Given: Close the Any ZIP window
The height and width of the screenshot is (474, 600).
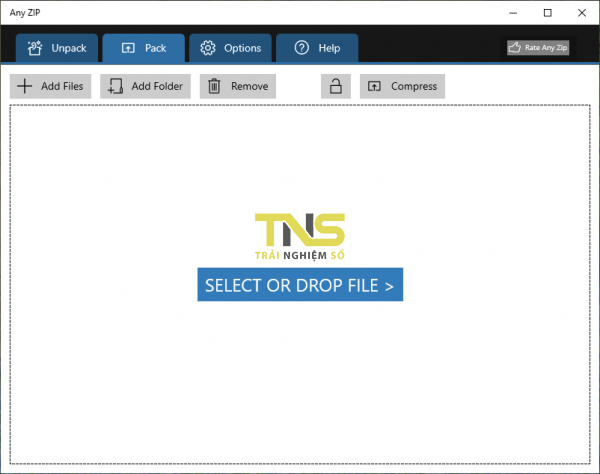Looking at the screenshot, I should pos(582,13).
